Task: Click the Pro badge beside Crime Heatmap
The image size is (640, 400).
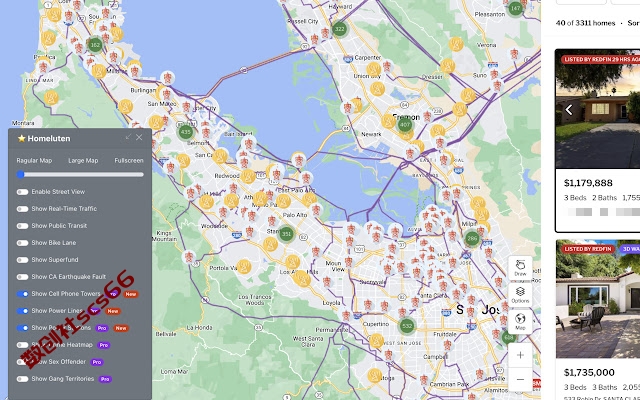Action: (104, 345)
